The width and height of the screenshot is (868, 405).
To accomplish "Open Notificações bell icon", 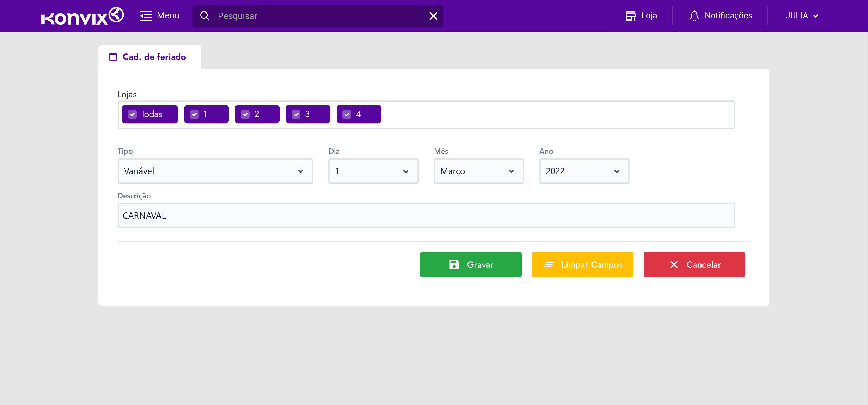I will coord(694,16).
